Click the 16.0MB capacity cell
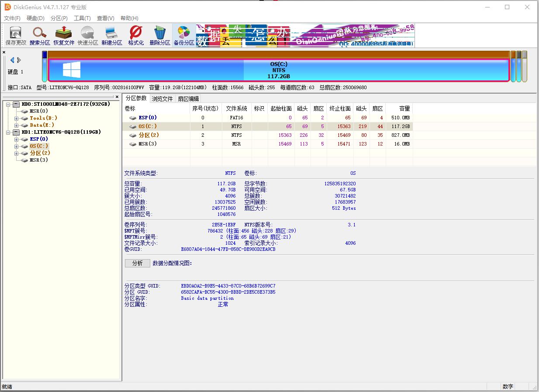Viewport: 539px width, 392px height. pyautogui.click(x=401, y=144)
